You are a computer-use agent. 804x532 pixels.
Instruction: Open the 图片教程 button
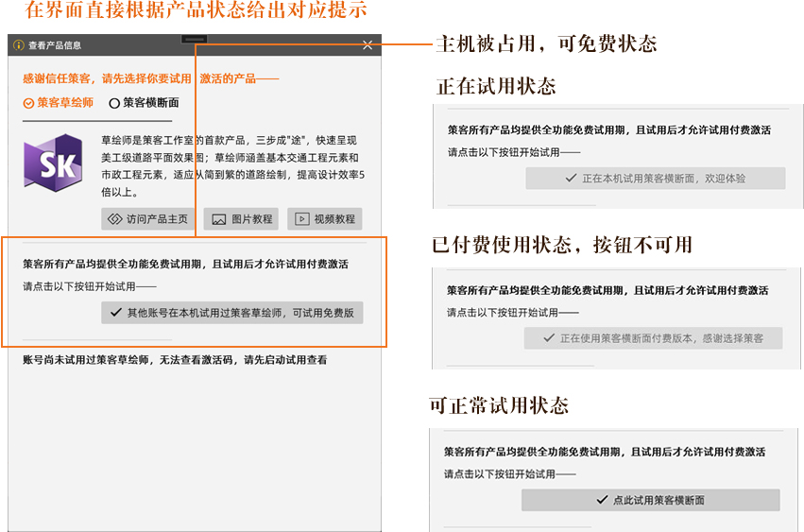[x=241, y=219]
